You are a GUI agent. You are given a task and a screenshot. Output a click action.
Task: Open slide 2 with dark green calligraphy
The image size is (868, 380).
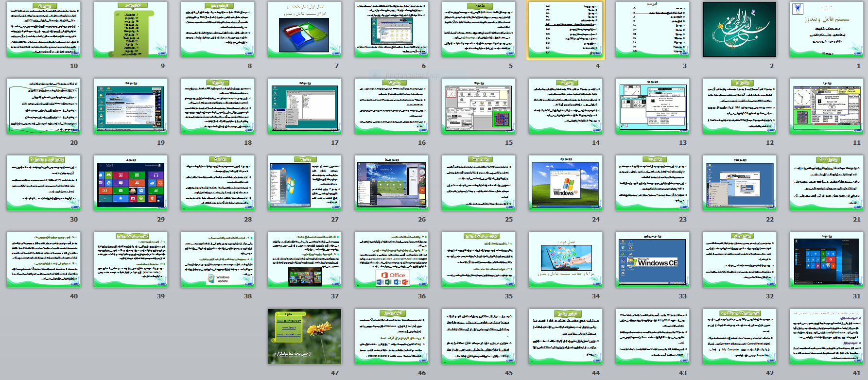(x=739, y=29)
